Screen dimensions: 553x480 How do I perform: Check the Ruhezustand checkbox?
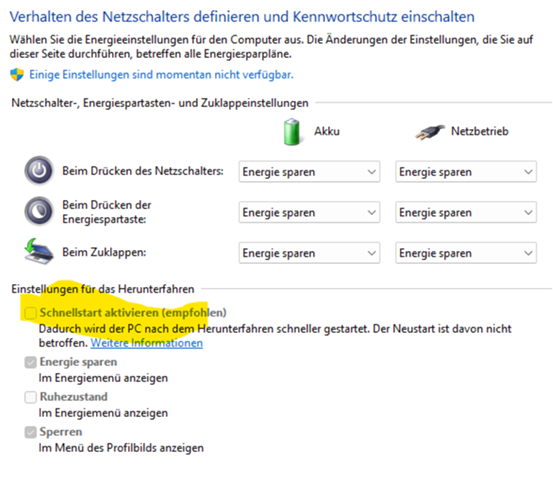[x=30, y=397]
